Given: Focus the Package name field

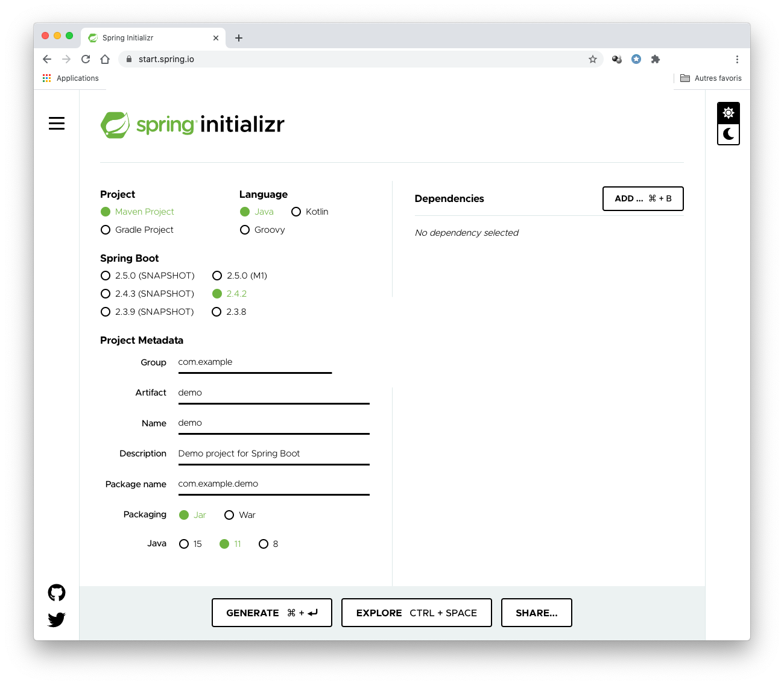Looking at the screenshot, I should click(274, 484).
